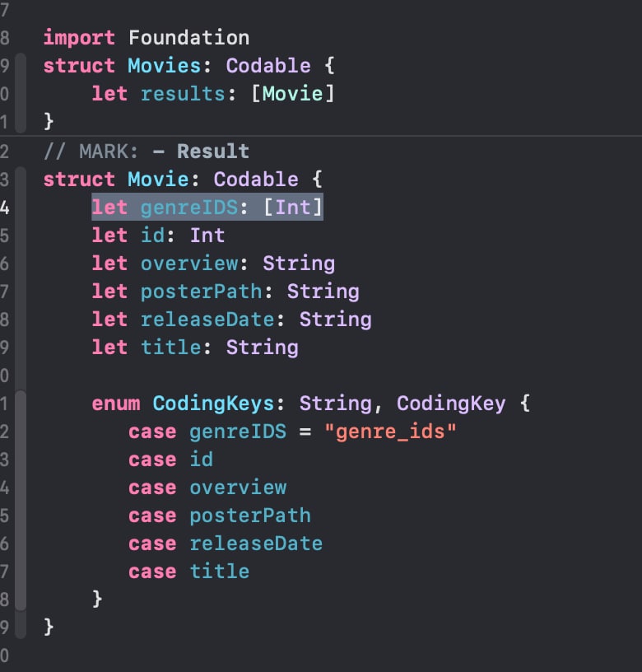Click 'CodingKeys' enum name
The height and width of the screenshot is (672, 642).
point(213,404)
